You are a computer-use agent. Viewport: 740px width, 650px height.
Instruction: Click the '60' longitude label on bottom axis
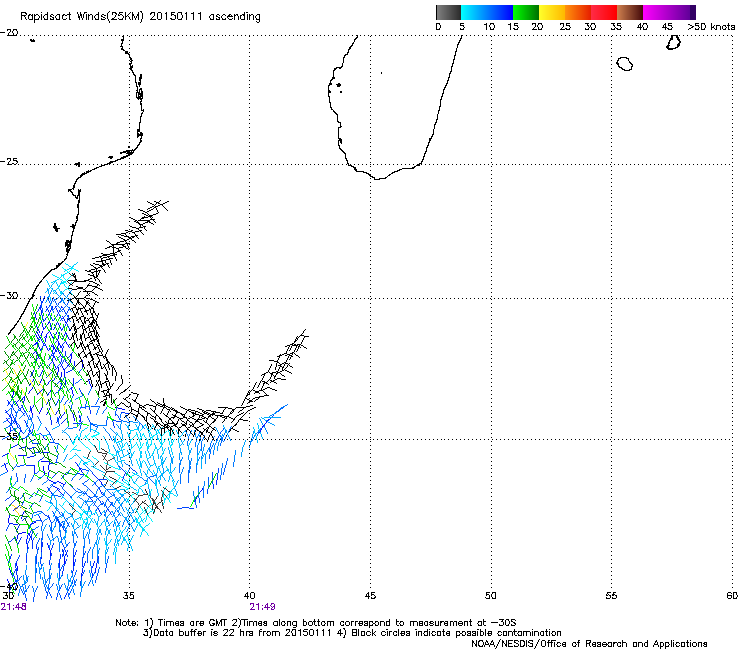click(x=732, y=596)
